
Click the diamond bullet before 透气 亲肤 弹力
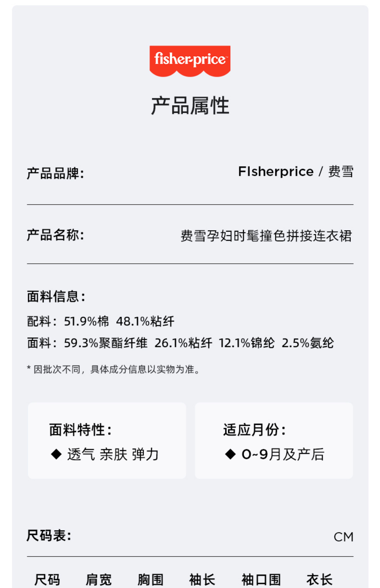pyautogui.click(x=56, y=454)
